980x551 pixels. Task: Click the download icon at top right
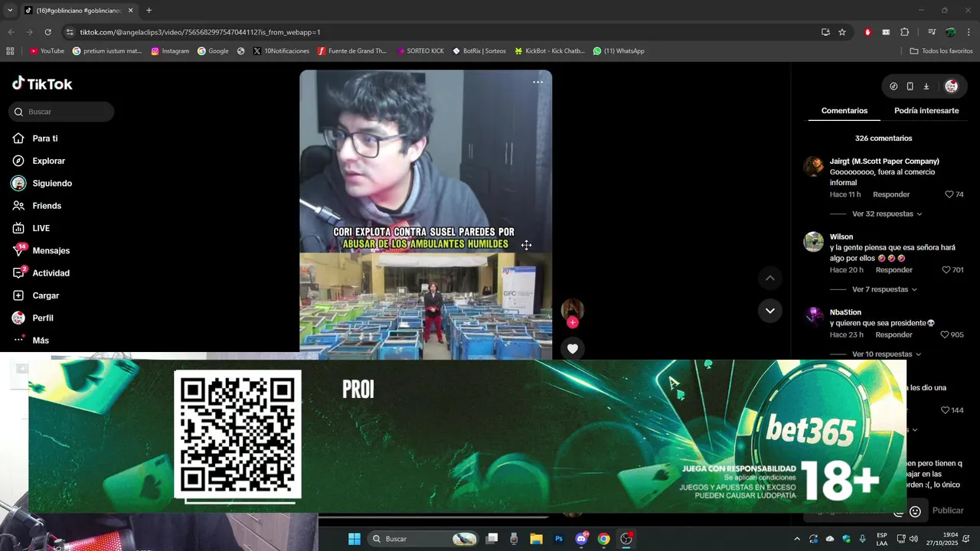point(926,86)
